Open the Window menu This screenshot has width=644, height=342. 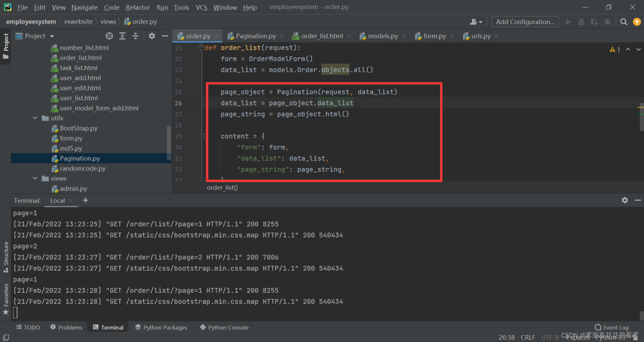coord(225,8)
